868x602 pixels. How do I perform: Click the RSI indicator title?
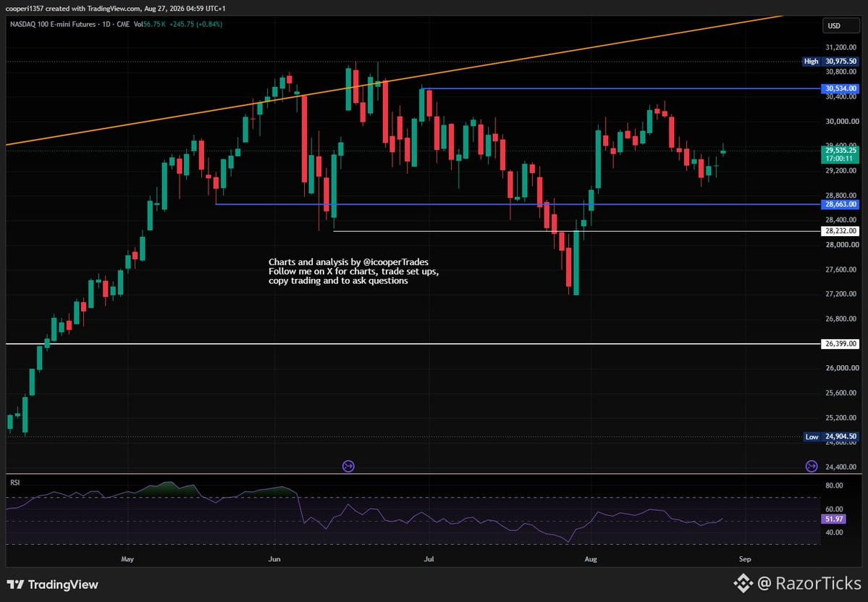point(15,482)
